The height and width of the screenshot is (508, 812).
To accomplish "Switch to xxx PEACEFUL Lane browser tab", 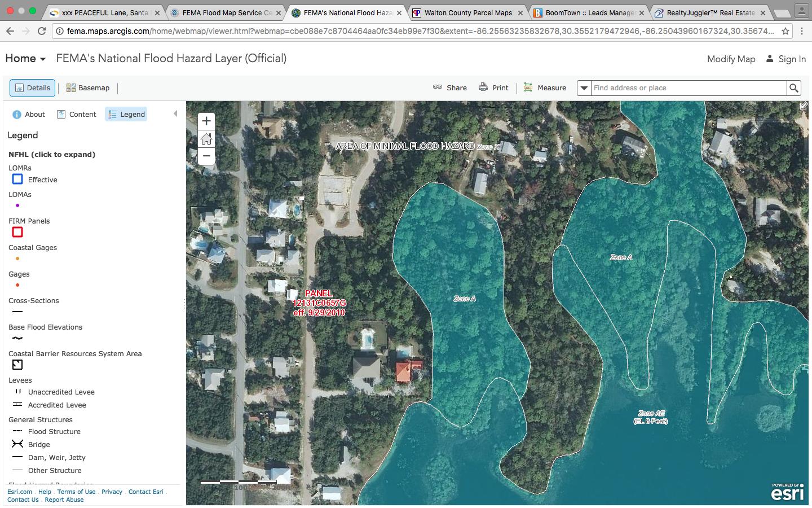I will pyautogui.click(x=105, y=12).
